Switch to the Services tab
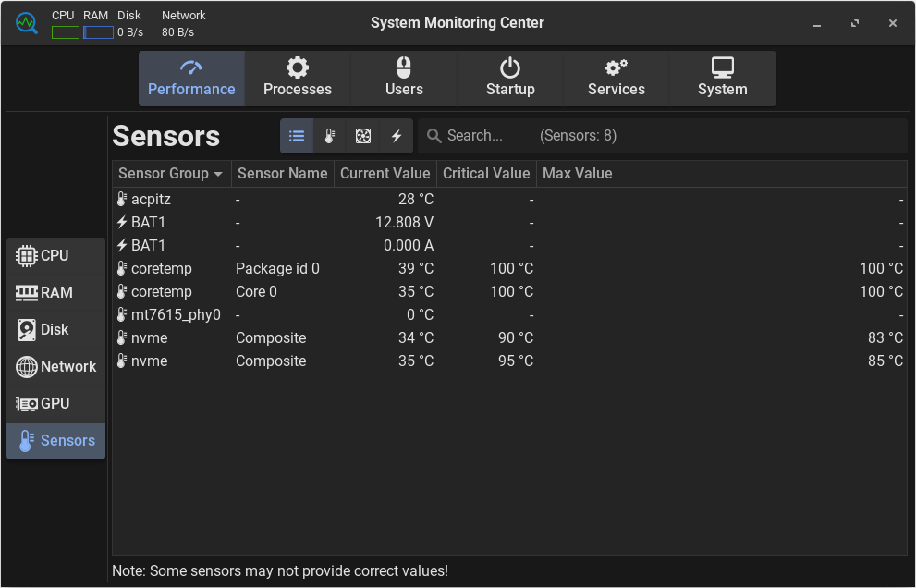The width and height of the screenshot is (916, 588). pyautogui.click(x=616, y=79)
